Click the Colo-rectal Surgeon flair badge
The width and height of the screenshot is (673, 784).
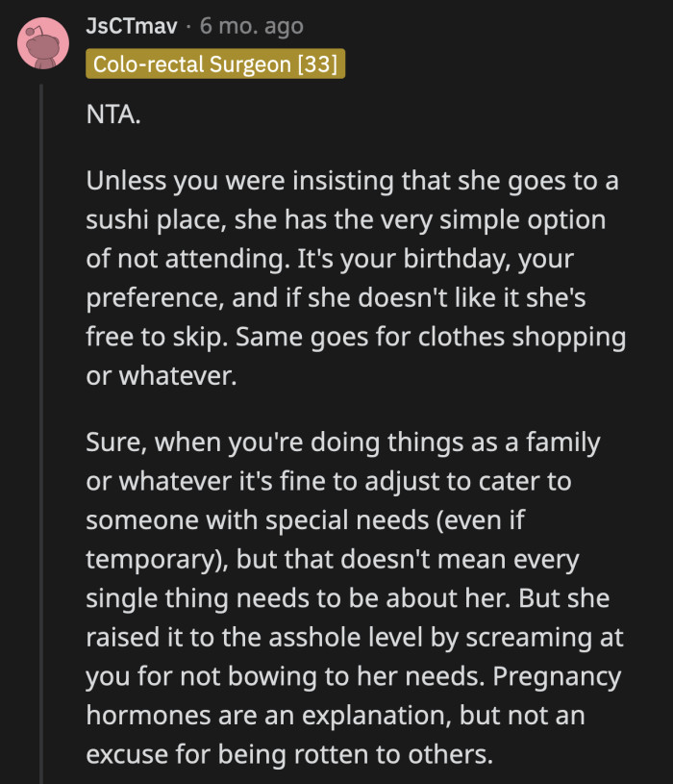[215, 63]
